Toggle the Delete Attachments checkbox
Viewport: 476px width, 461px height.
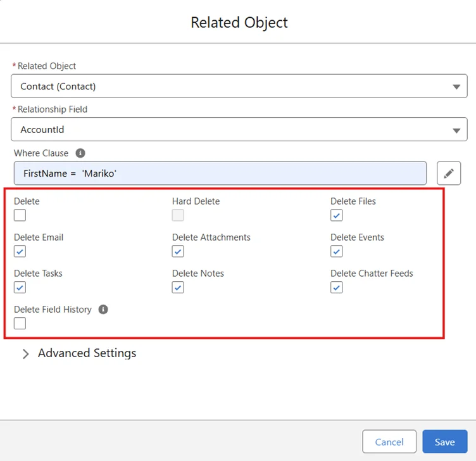click(178, 251)
